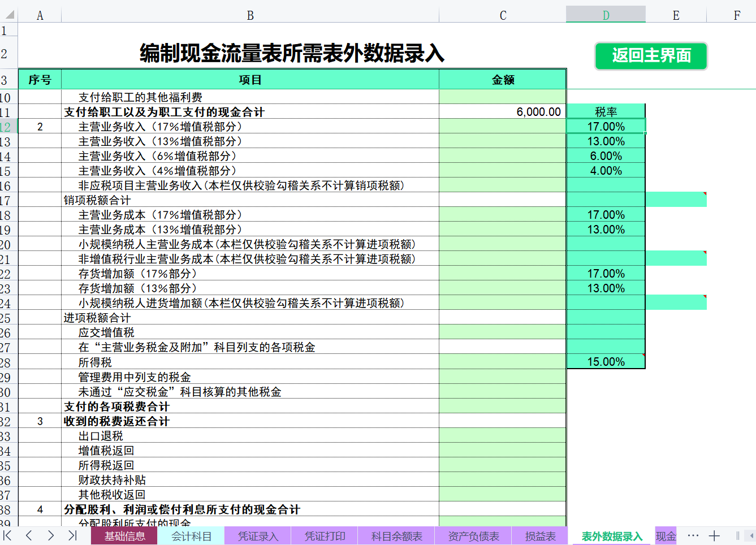This screenshot has width=756, height=545.
Task: Go to the previous sheet
Action: pos(30,535)
